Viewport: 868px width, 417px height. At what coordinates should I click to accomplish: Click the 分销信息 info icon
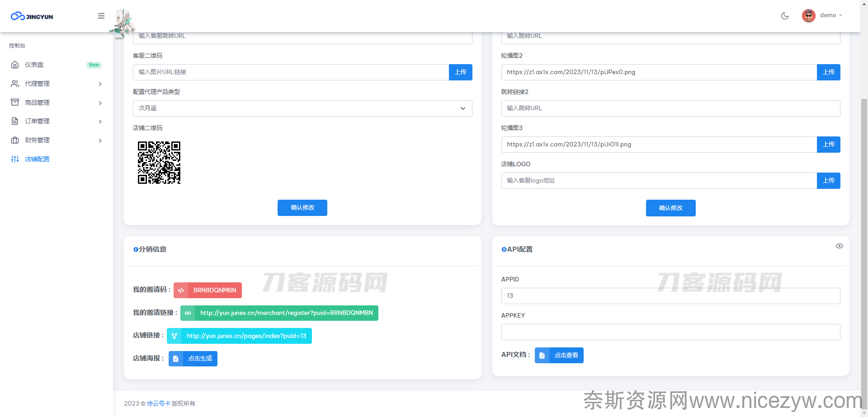point(136,249)
